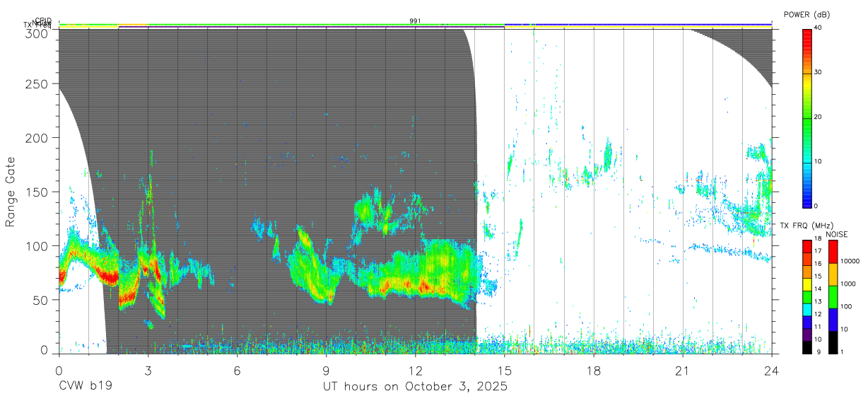Pick the blue NOISE swatch above 10
Viewport: 868px width, 401px height.
(833, 320)
